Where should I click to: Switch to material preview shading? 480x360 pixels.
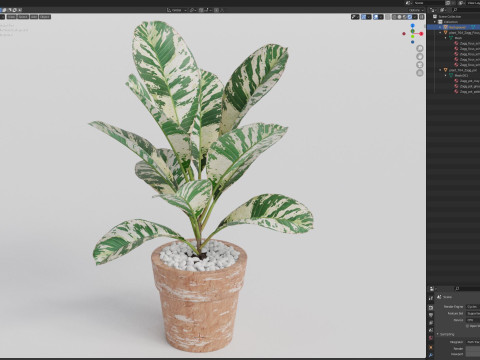405,17
